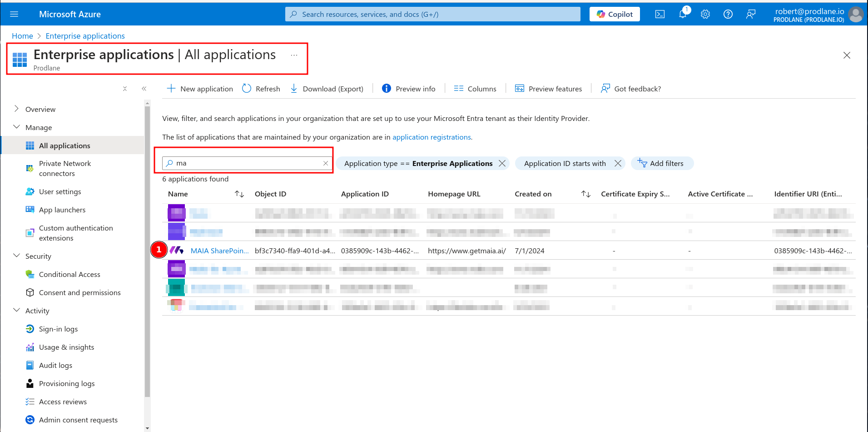Remove the Application ID starts with filter

618,163
